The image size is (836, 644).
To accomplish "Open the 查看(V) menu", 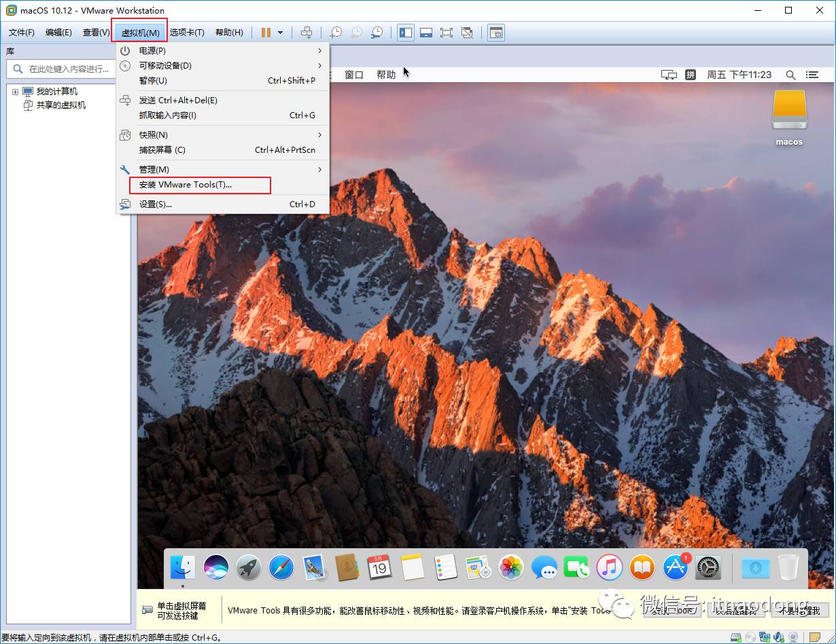I will [96, 33].
